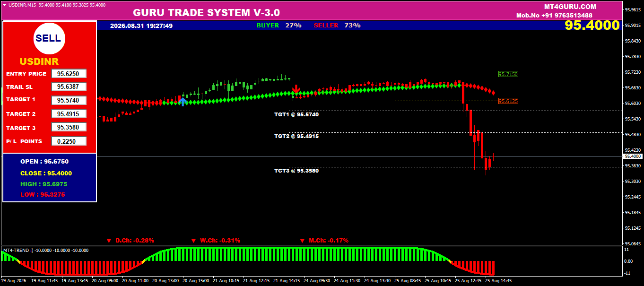Click the TARGET 1 value 95.5740
644x286 pixels.
coord(69,100)
